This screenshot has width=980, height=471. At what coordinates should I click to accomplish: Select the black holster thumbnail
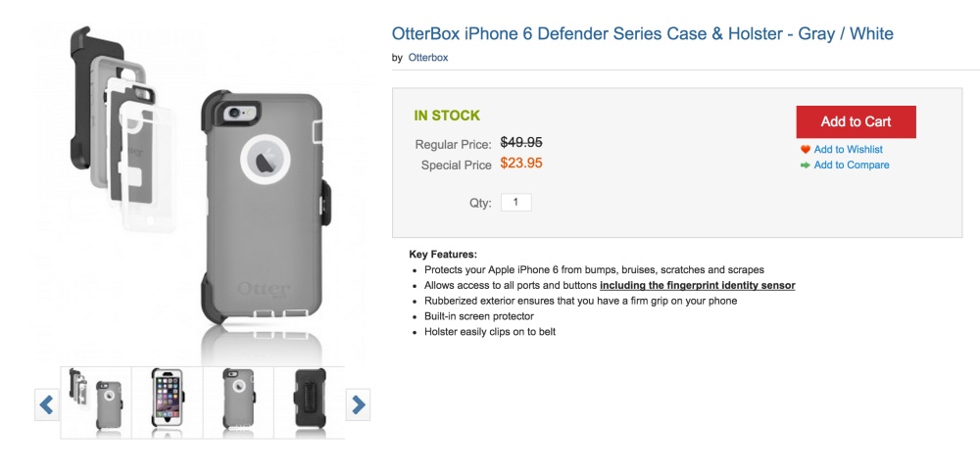310,402
